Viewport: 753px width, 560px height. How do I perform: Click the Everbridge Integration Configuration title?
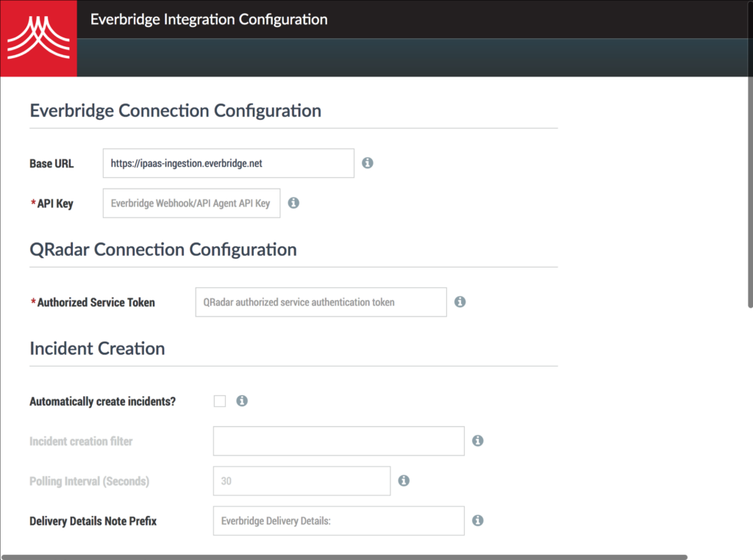click(209, 19)
